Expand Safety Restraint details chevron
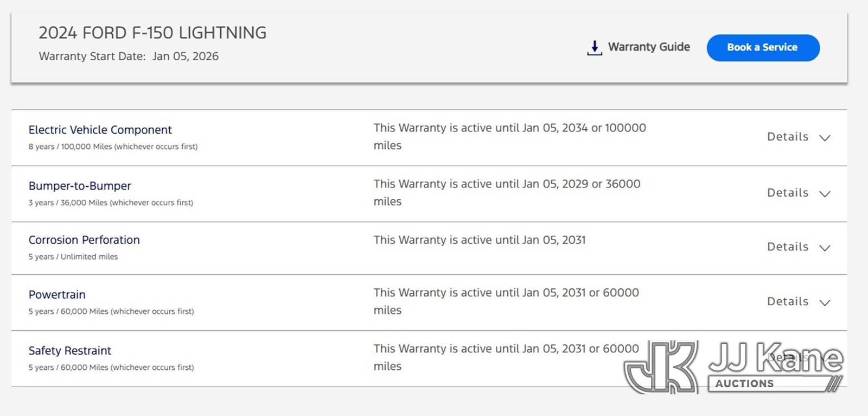Image resolution: width=868 pixels, height=416 pixels. pyautogui.click(x=825, y=357)
